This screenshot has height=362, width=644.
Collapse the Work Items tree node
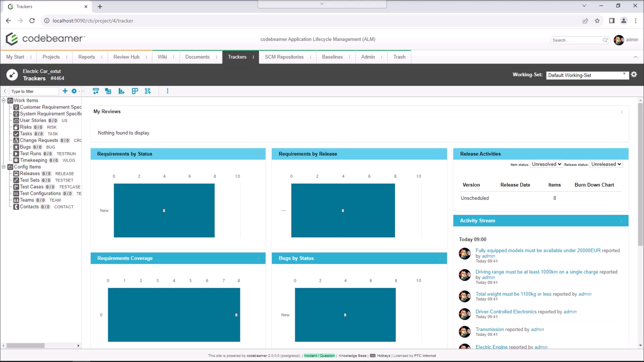click(4, 100)
